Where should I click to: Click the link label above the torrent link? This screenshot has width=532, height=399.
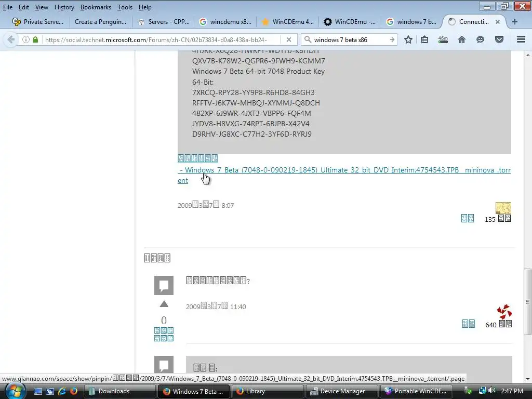(197, 158)
